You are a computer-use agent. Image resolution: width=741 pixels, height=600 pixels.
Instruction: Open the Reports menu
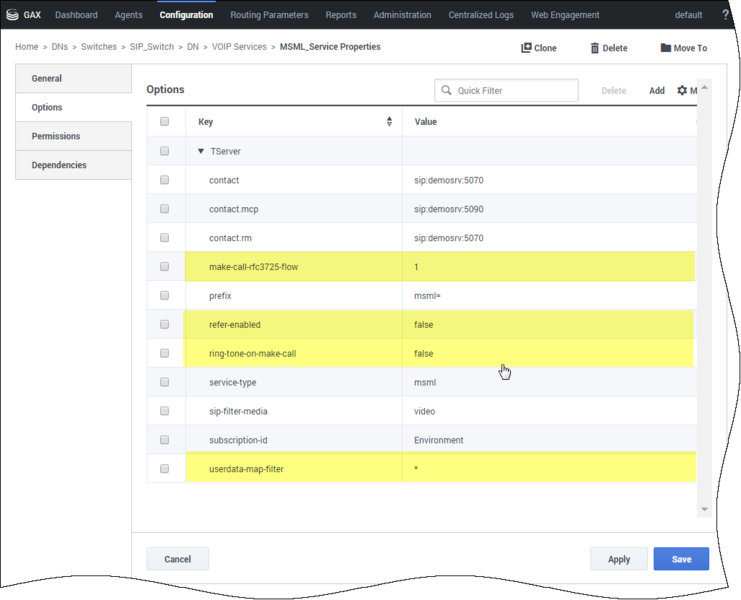coord(341,15)
